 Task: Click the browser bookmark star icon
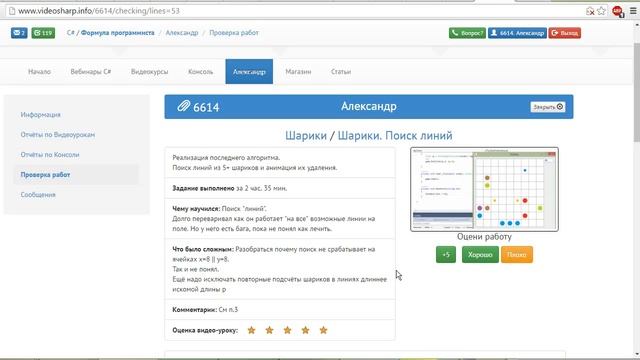[x=601, y=11]
